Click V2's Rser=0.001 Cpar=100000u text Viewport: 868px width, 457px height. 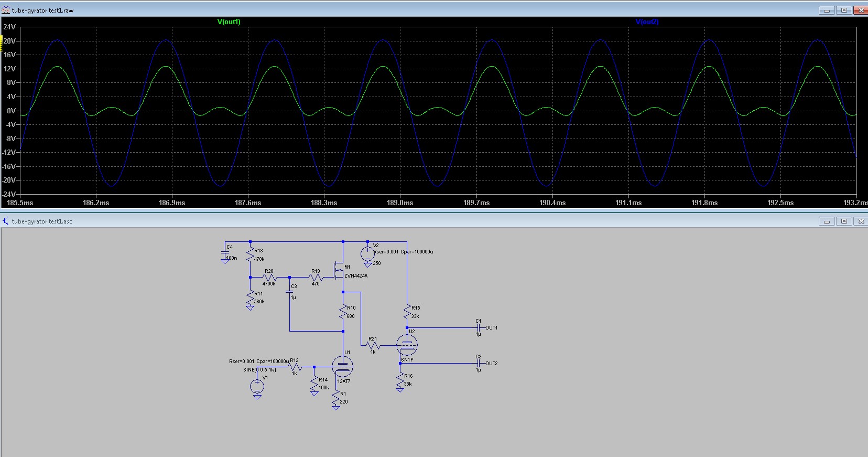tap(403, 252)
